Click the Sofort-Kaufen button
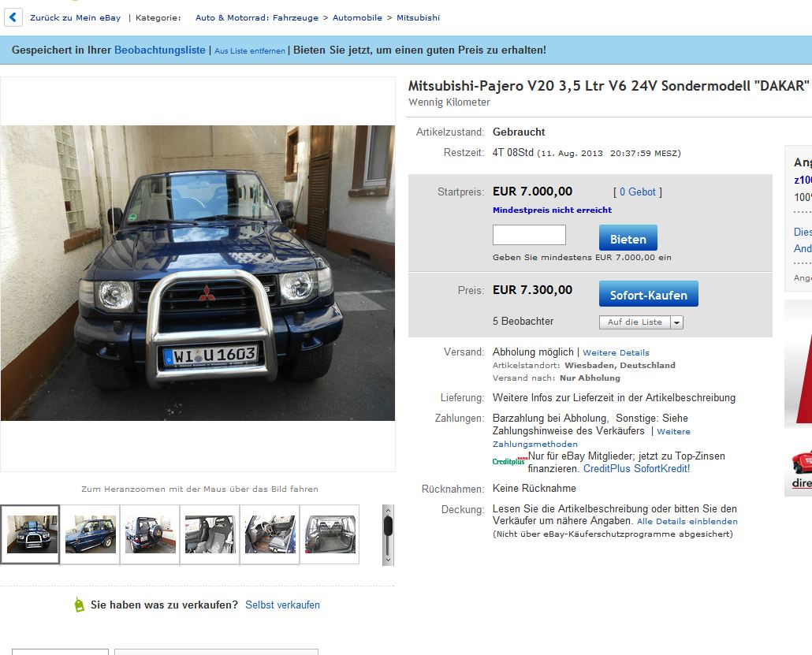This screenshot has width=812, height=655. pyautogui.click(x=648, y=294)
